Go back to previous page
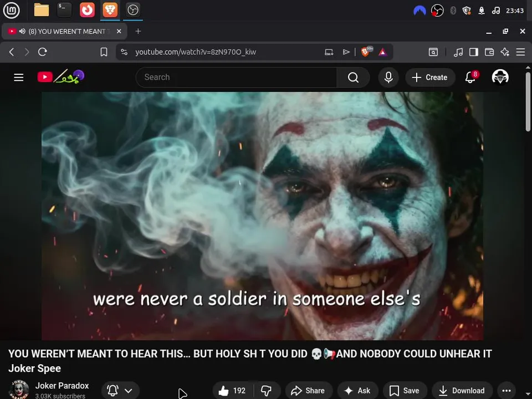This screenshot has height=399, width=532. [12, 52]
